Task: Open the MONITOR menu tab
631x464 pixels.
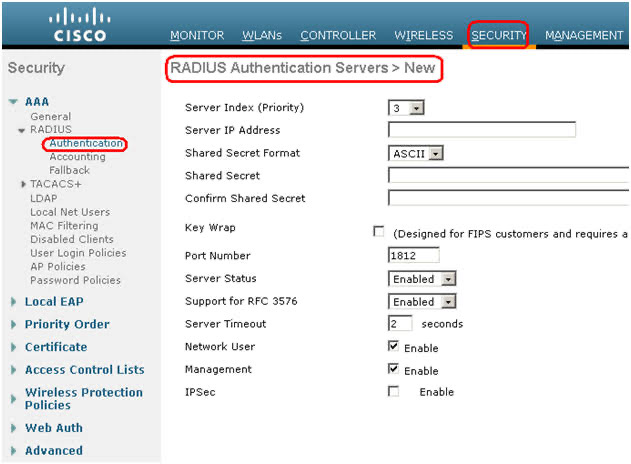Action: (x=197, y=35)
